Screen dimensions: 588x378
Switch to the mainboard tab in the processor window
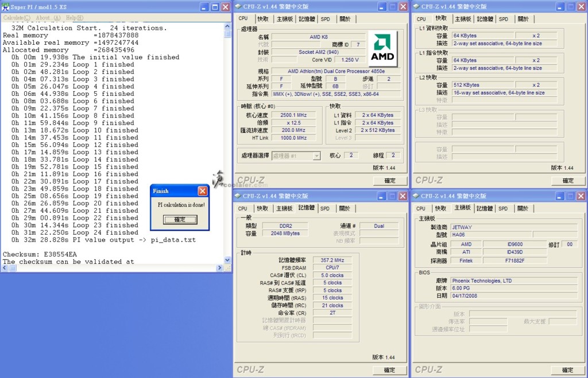[285, 19]
